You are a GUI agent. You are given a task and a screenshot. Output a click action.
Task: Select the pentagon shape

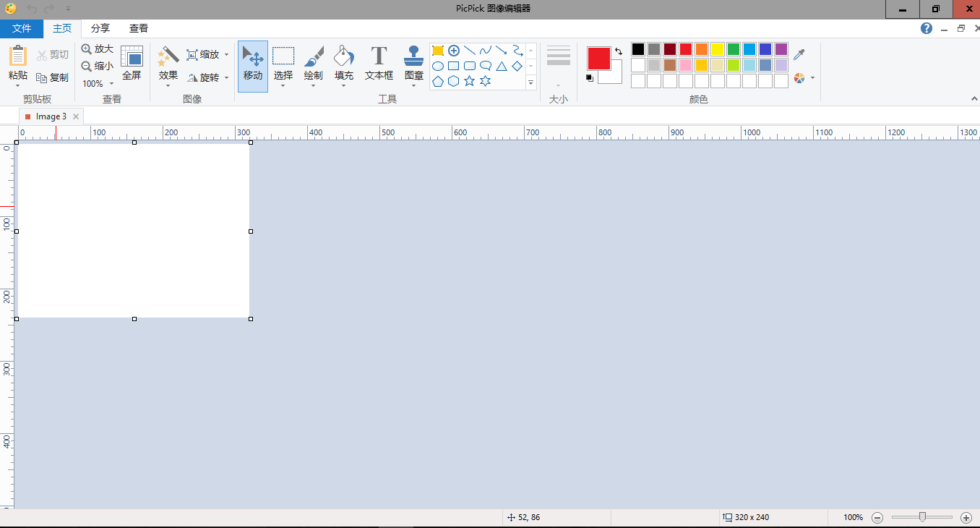click(438, 81)
